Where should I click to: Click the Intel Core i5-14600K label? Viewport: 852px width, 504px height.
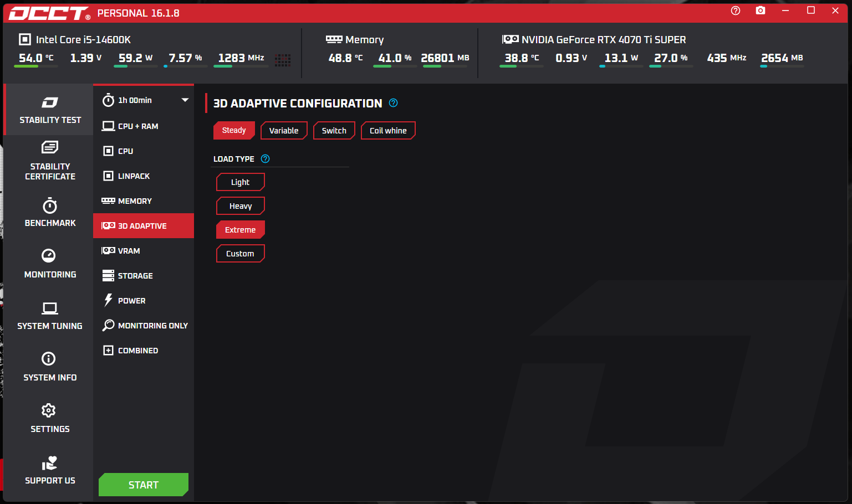click(83, 40)
